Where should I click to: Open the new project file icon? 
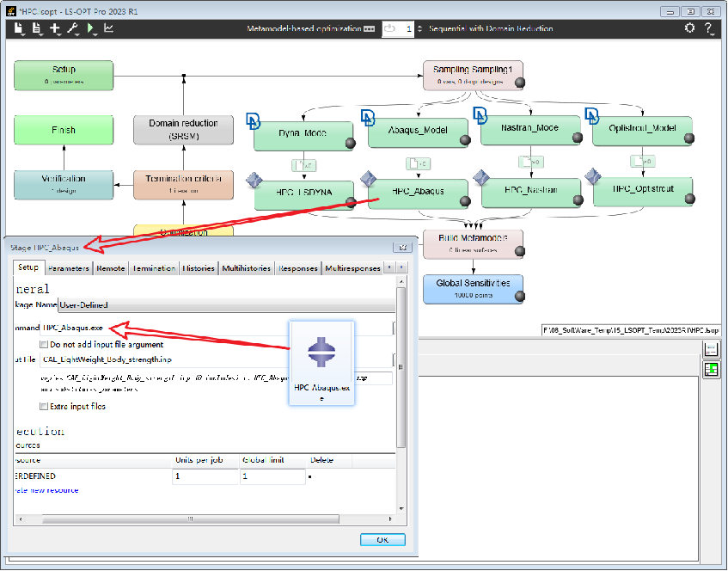pos(19,28)
